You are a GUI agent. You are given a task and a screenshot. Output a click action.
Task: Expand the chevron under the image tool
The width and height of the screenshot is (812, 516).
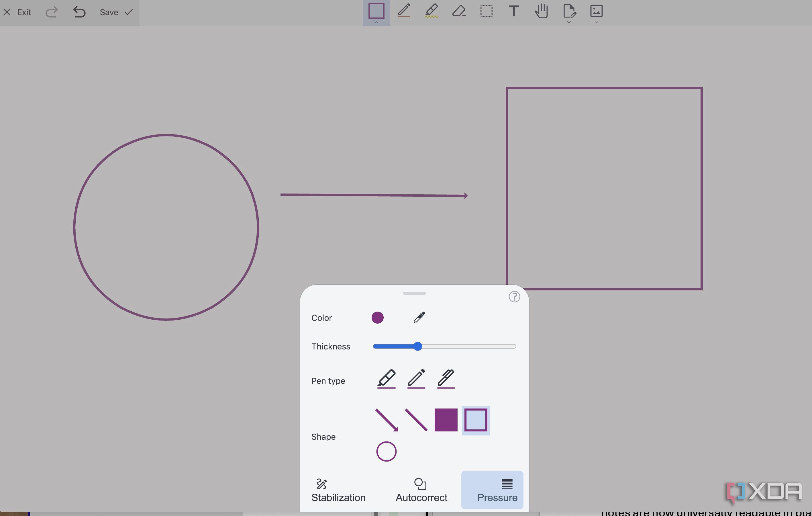(596, 22)
